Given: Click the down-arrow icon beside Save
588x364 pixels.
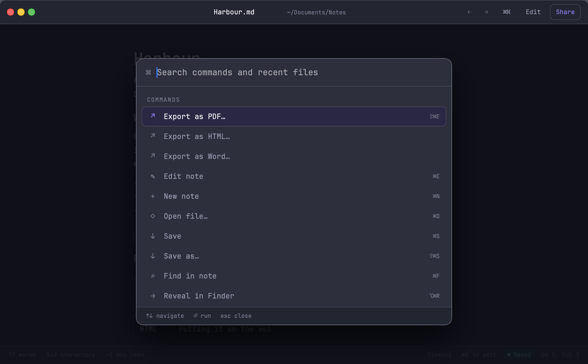Looking at the screenshot, I should 153,236.
